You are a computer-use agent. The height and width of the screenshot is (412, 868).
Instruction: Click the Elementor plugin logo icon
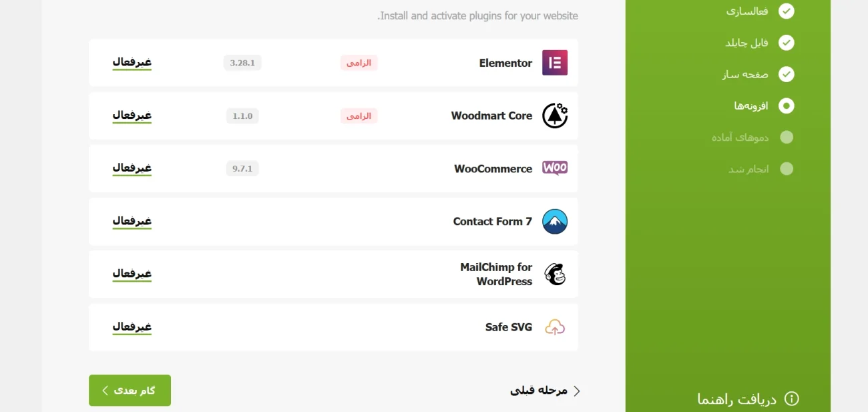[554, 63]
